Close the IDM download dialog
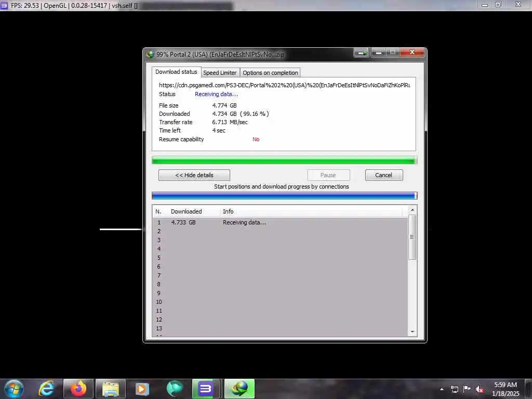 click(412, 52)
